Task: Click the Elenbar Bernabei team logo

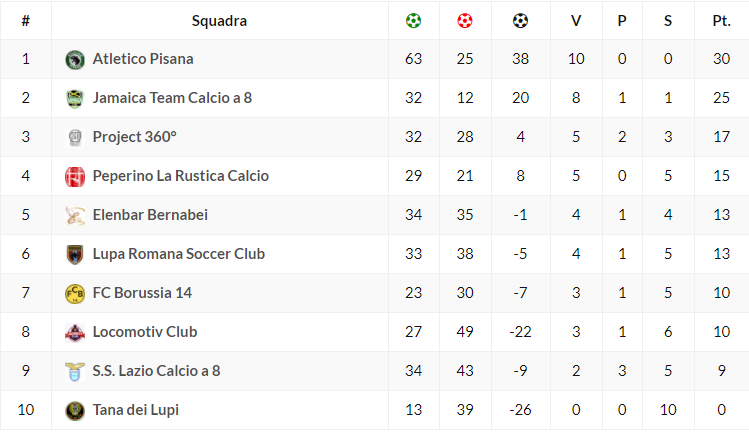Action: click(x=74, y=215)
